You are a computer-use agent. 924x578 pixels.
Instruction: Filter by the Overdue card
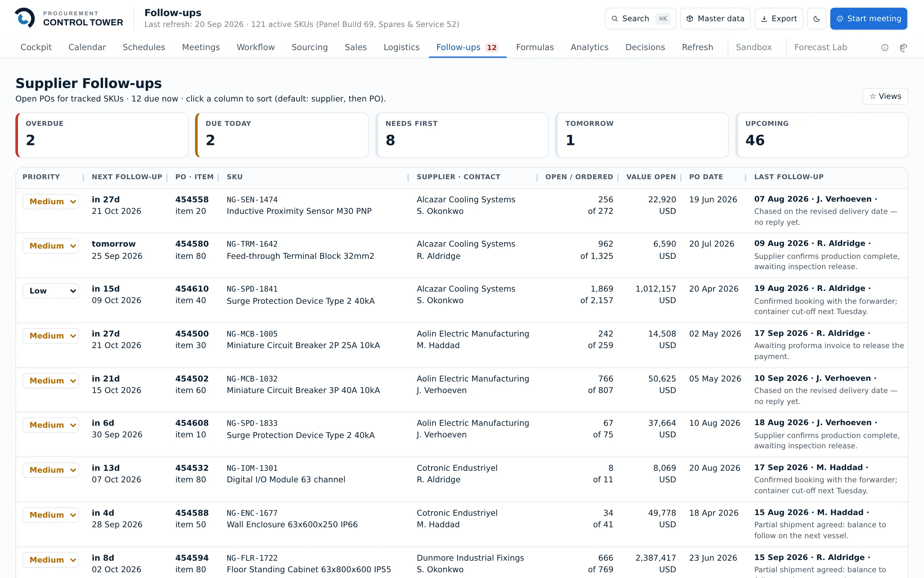tap(102, 135)
